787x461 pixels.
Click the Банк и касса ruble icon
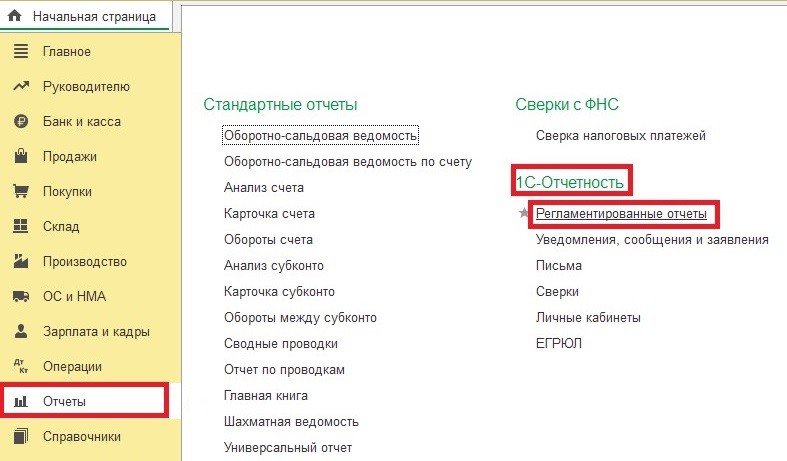[x=21, y=121]
